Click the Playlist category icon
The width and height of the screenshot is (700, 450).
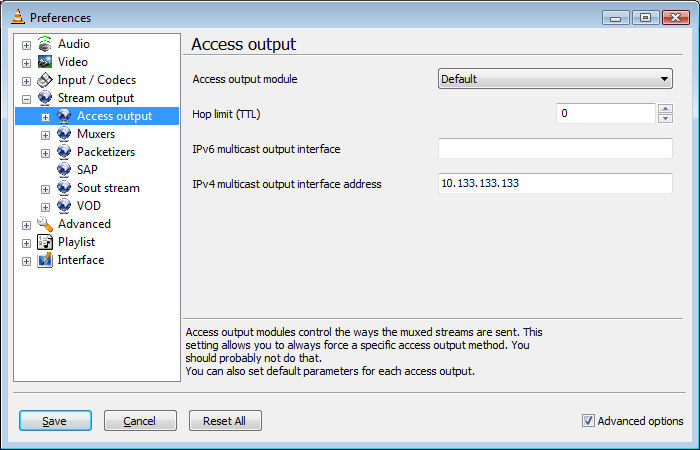(45, 242)
